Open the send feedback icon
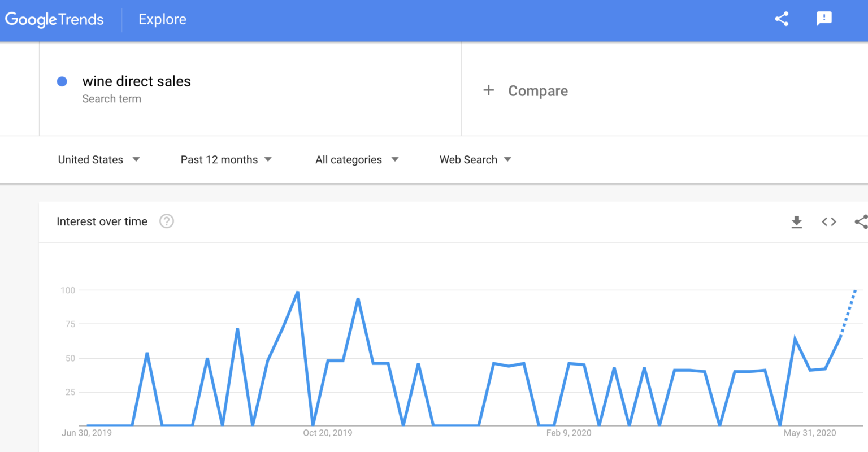This screenshot has height=452, width=868. pyautogui.click(x=824, y=19)
